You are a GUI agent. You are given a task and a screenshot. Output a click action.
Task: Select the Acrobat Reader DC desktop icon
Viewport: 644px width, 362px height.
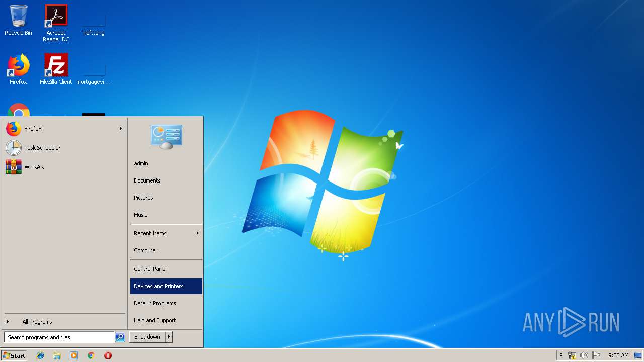point(56,23)
